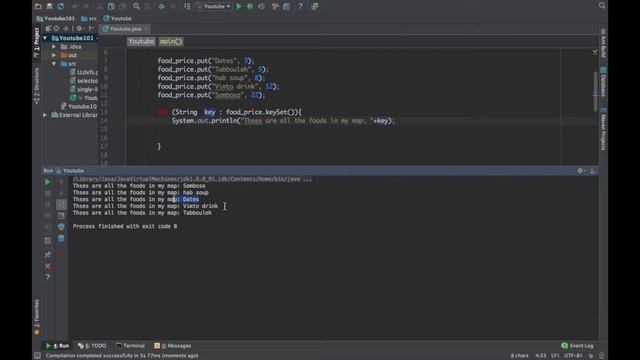Click the Save All icon in the main toolbar

[x=49, y=6]
